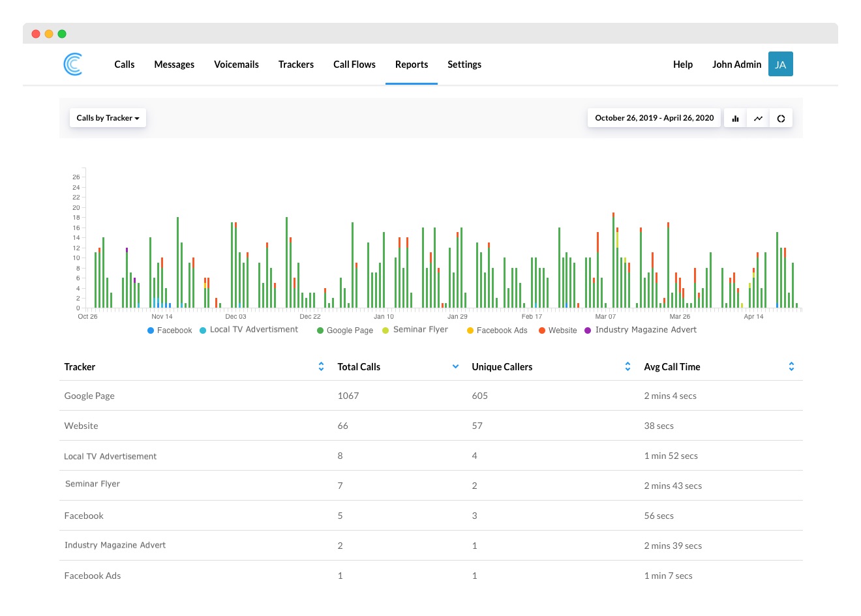
Task: Select the donut chart view icon
Action: coord(781,119)
